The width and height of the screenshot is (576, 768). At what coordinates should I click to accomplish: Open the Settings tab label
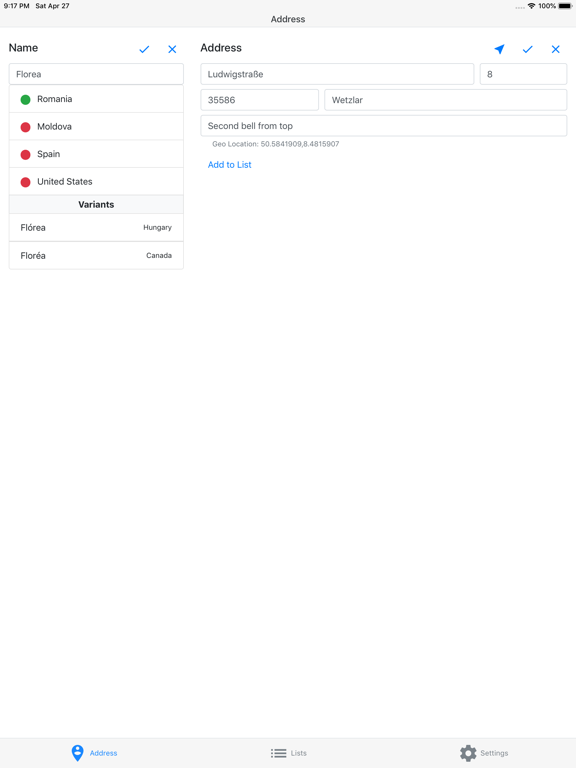[494, 753]
